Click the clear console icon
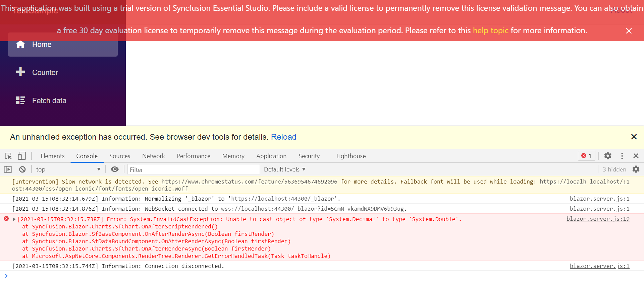This screenshot has width=644, height=283. coord(22,169)
